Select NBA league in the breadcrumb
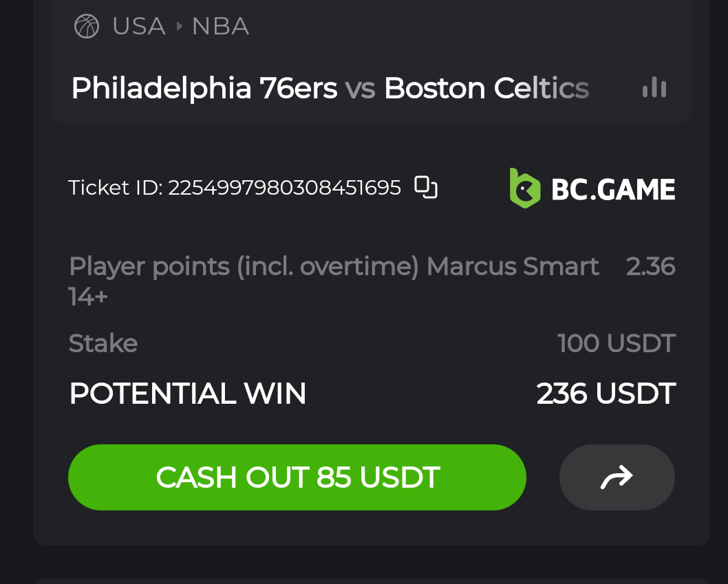 220,26
